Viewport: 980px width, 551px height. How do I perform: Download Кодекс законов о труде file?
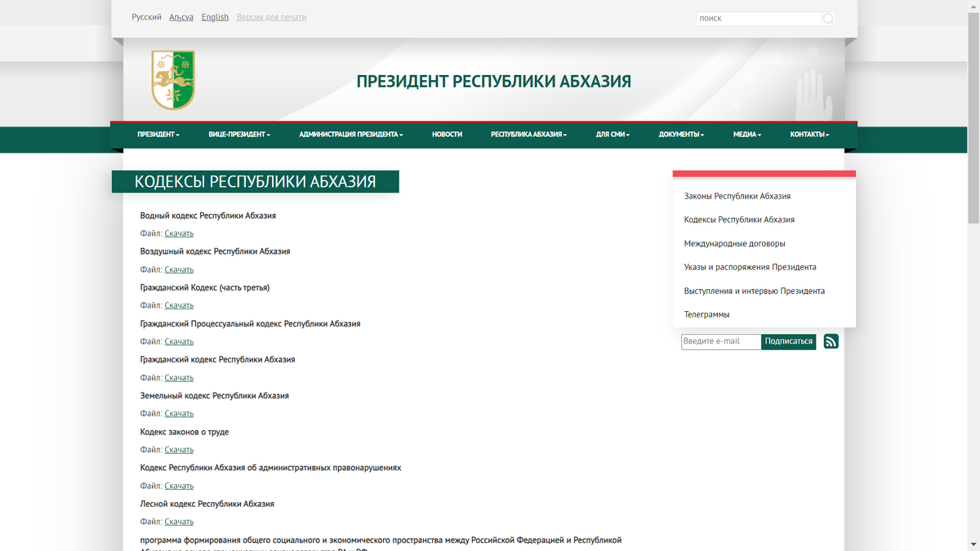coord(179,450)
